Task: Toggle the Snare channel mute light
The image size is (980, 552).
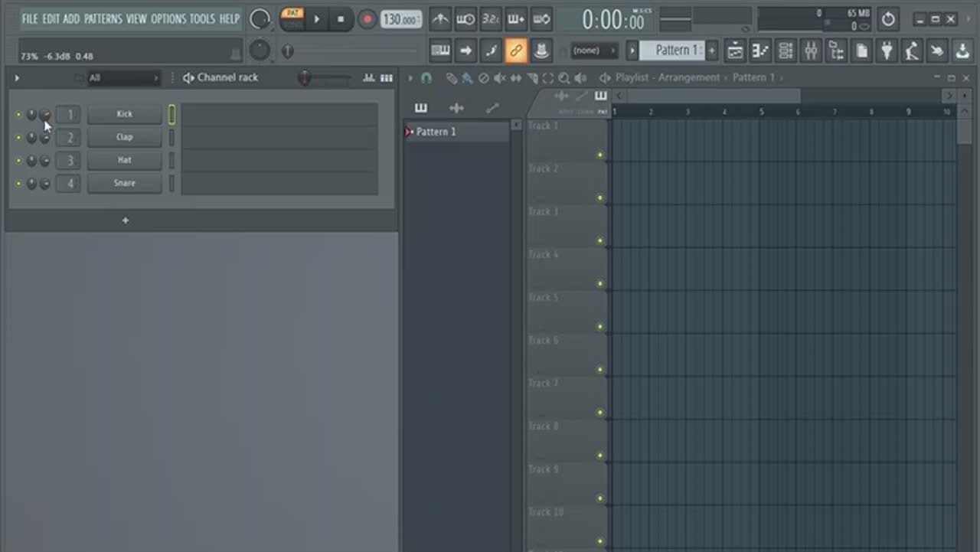Action: pos(18,184)
